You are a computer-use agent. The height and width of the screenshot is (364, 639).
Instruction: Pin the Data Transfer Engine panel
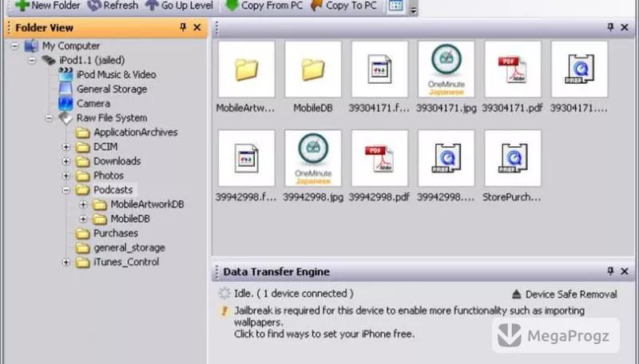tap(610, 271)
